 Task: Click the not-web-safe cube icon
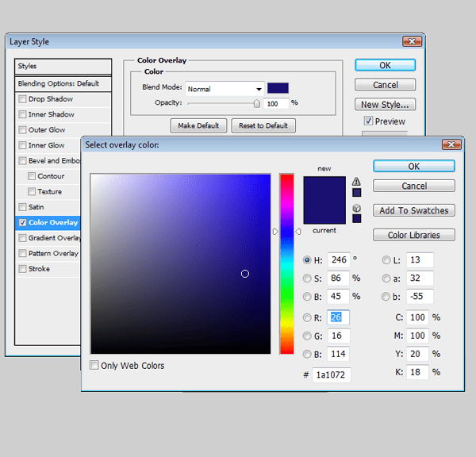click(357, 208)
